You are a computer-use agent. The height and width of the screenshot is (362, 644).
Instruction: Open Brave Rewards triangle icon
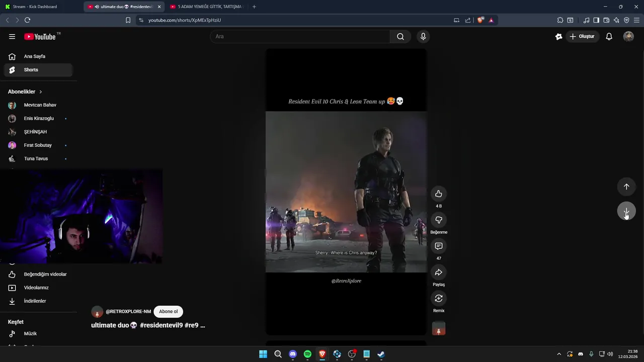pos(491,20)
